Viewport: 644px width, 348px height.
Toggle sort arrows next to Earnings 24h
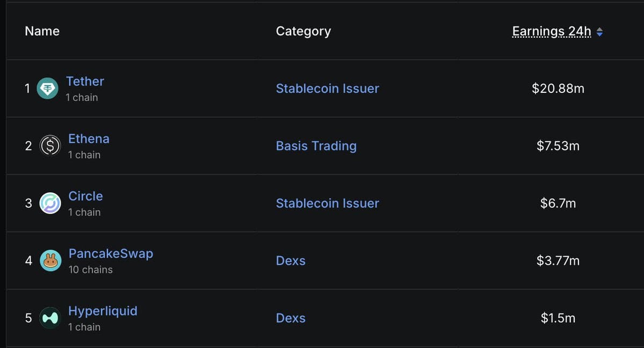(599, 32)
